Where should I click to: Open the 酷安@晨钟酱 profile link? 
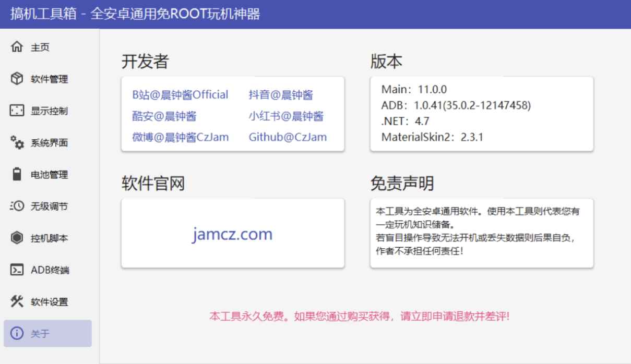click(x=163, y=116)
